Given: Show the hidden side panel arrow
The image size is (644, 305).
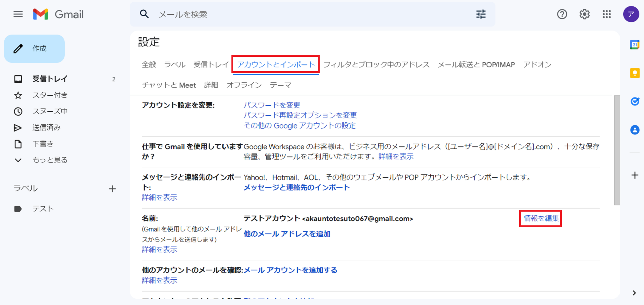Looking at the screenshot, I should (634, 293).
